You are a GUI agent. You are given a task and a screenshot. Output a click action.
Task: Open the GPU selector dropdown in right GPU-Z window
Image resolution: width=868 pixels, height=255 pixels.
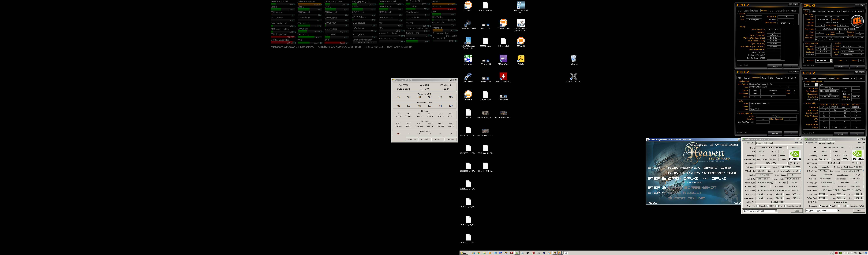click(x=838, y=211)
